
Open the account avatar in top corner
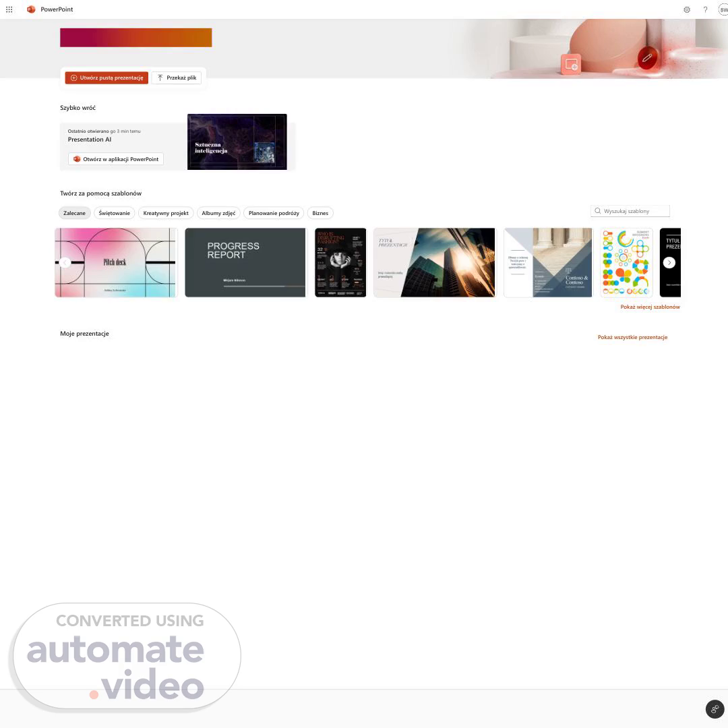tap(723, 9)
